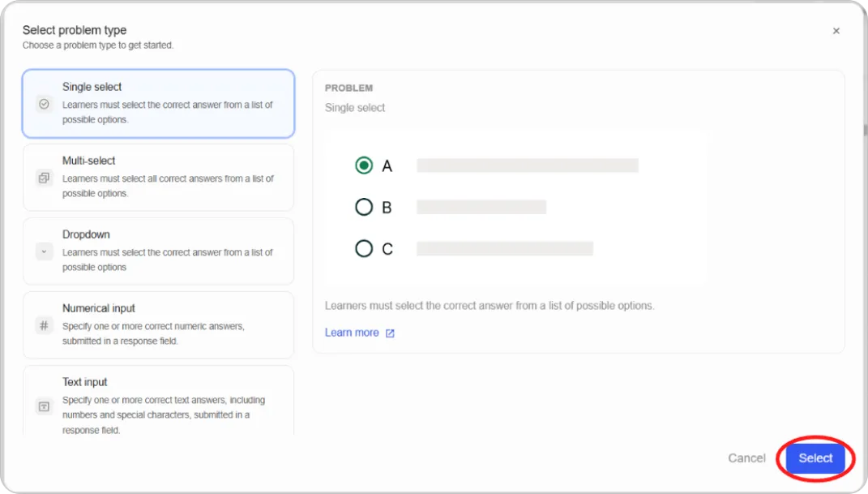The image size is (868, 494).
Task: Click preview description about selecting correct answer
Action: pyautogui.click(x=490, y=306)
